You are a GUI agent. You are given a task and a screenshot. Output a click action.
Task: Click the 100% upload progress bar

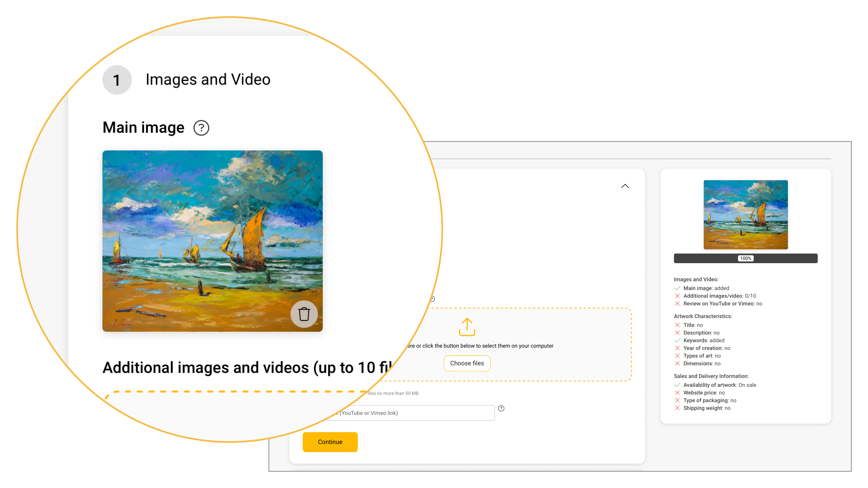pos(745,258)
